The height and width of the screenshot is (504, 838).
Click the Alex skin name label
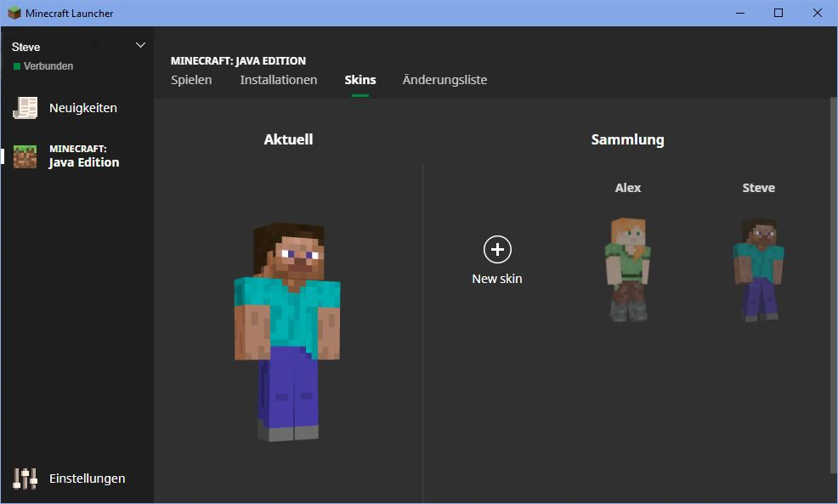pyautogui.click(x=628, y=188)
